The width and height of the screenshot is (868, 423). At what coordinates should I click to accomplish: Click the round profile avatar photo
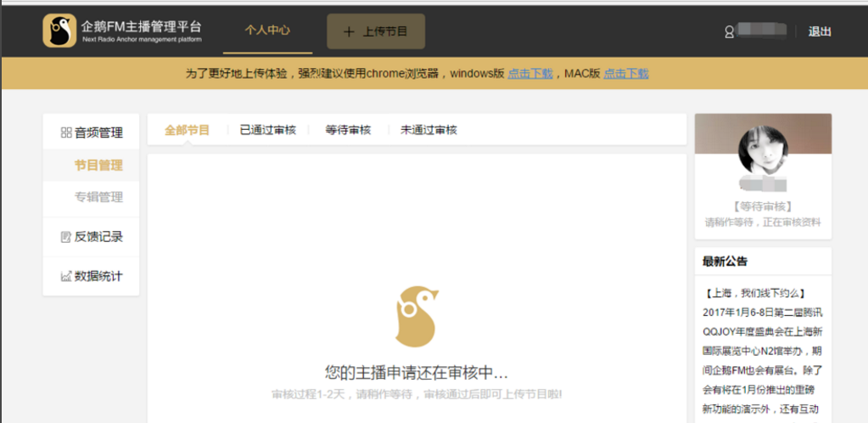pos(763,150)
